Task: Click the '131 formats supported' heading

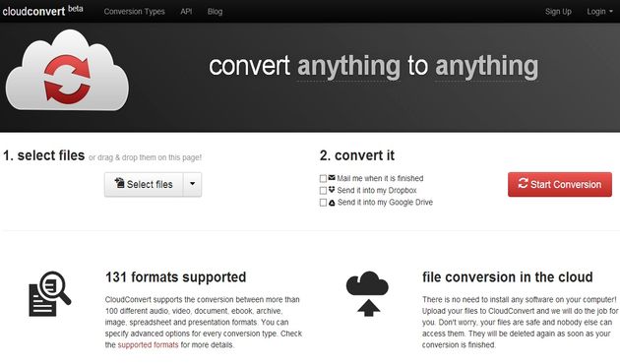Action: click(175, 277)
